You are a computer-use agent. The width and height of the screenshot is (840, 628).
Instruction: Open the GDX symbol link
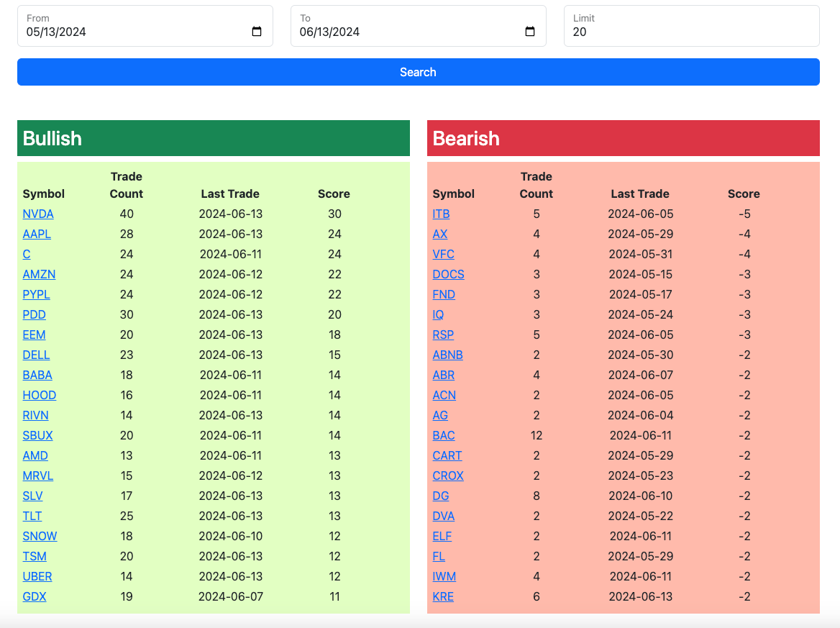[35, 596]
